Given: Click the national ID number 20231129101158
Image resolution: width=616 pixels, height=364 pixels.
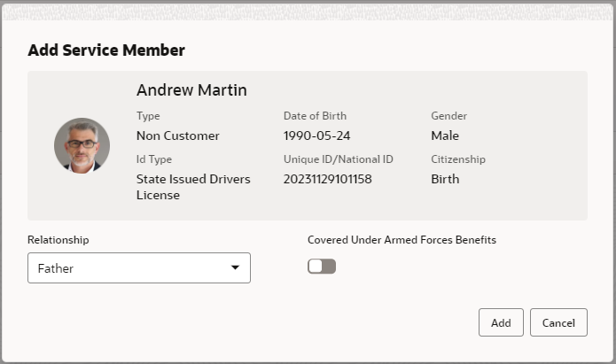Looking at the screenshot, I should point(327,179).
